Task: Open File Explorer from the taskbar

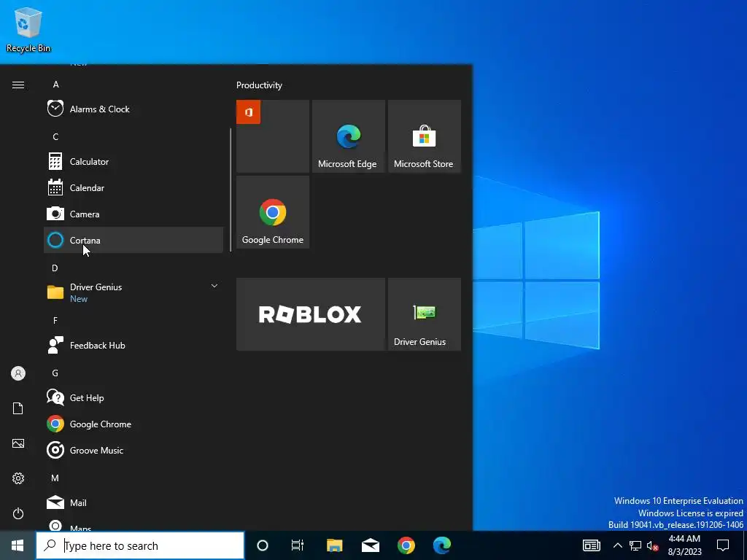Action: coord(334,545)
